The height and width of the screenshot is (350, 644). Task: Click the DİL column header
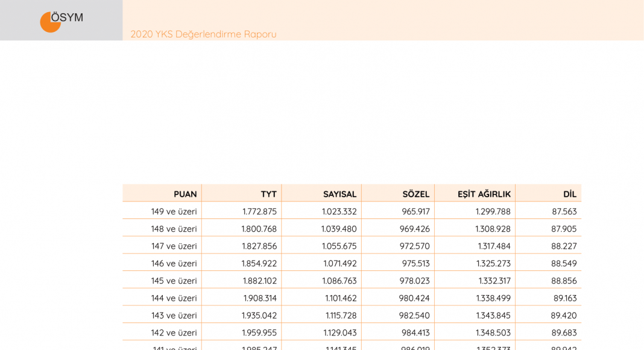pos(570,194)
